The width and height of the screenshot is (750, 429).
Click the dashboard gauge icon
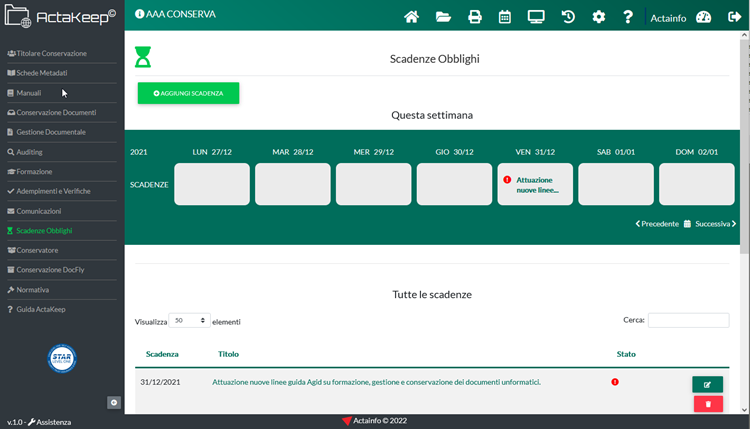click(x=703, y=17)
